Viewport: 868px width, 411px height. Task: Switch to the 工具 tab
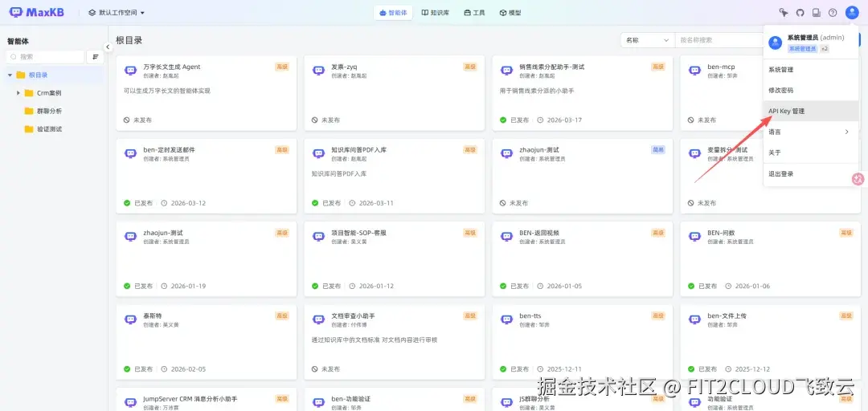474,13
